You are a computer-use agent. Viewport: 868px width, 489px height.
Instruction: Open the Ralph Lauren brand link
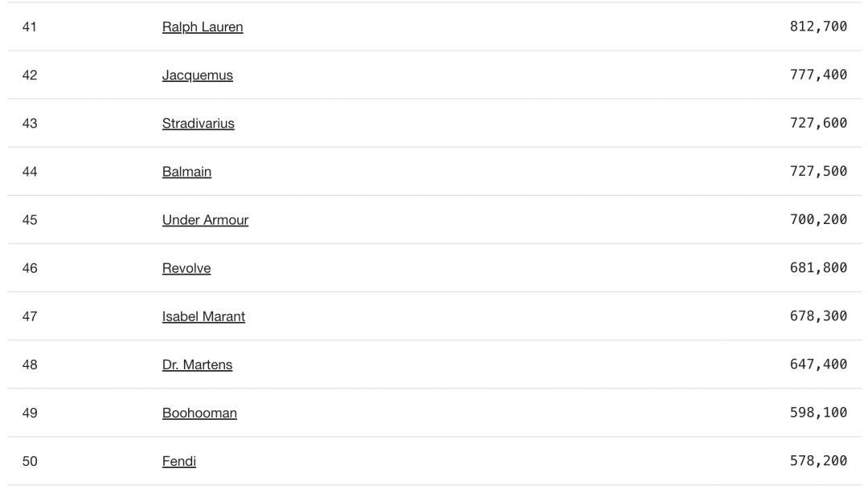coord(203,27)
